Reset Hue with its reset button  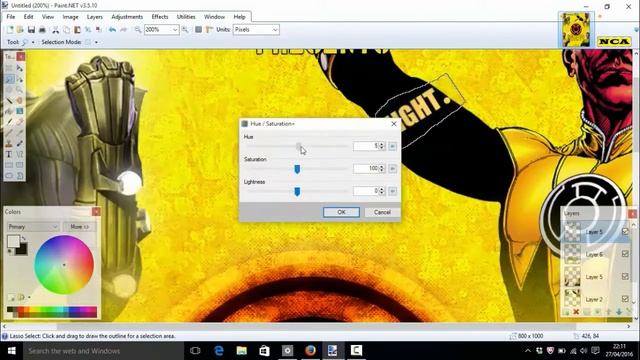(393, 146)
